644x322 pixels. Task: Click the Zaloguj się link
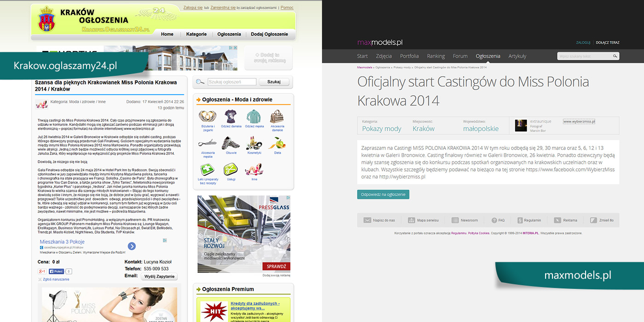coord(193,8)
